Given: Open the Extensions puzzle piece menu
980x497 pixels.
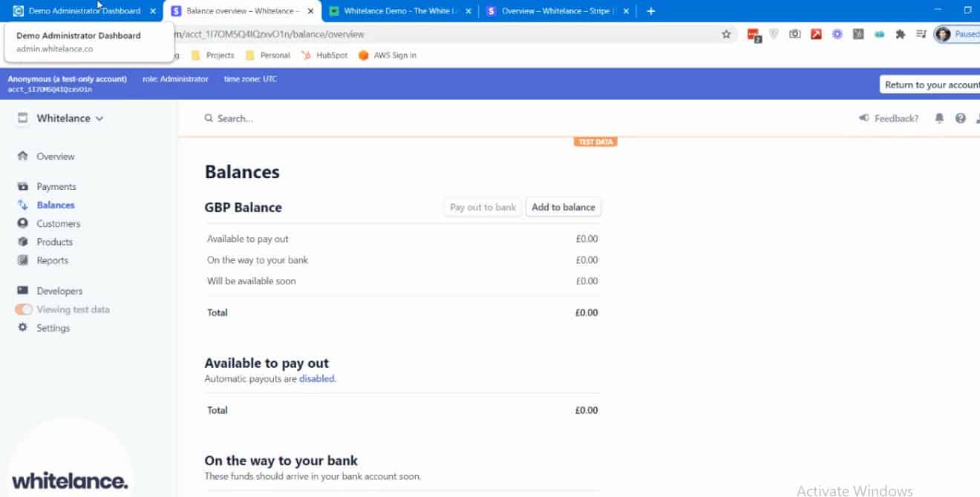Looking at the screenshot, I should (x=901, y=34).
